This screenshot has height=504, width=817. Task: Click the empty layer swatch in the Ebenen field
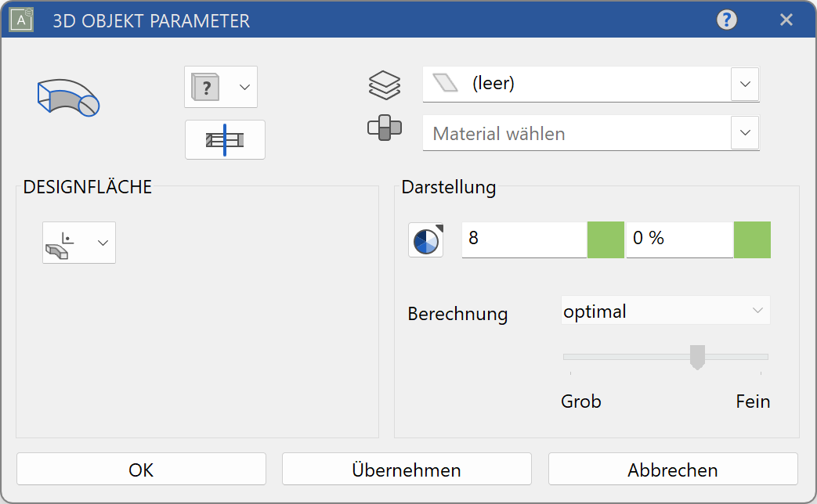click(x=444, y=84)
